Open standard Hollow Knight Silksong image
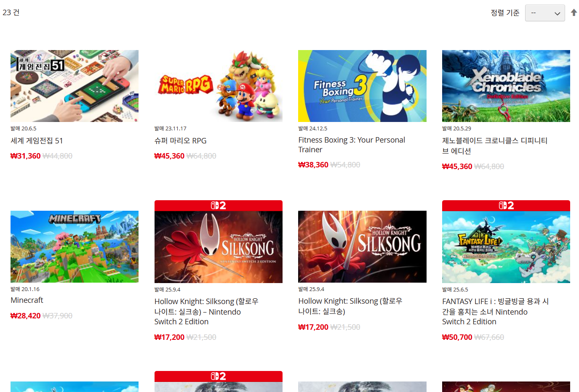The height and width of the screenshot is (392, 579). [362, 246]
